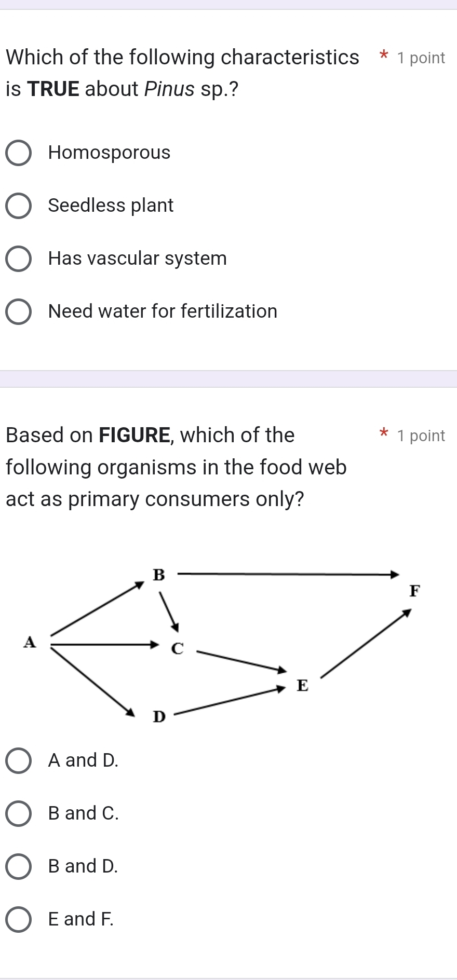Pick the 'B and D.' radio button
Image resolution: width=457 pixels, height=980 pixels.
click(19, 867)
